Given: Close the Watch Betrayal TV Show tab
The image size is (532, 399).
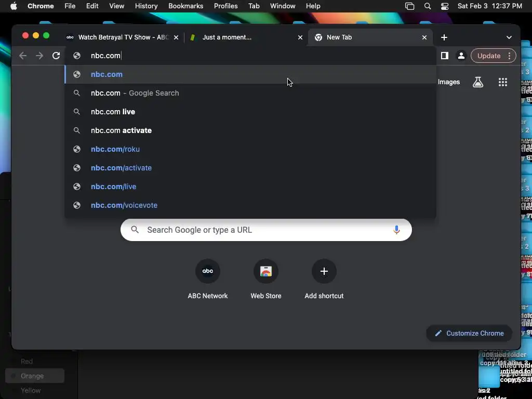Looking at the screenshot, I should click(x=176, y=37).
